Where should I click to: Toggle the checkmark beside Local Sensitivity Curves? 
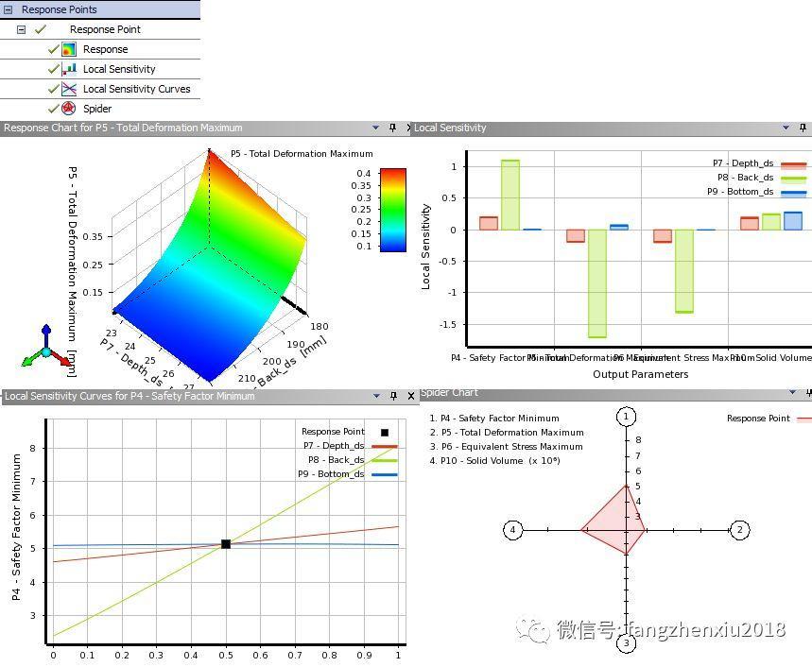pyautogui.click(x=53, y=88)
